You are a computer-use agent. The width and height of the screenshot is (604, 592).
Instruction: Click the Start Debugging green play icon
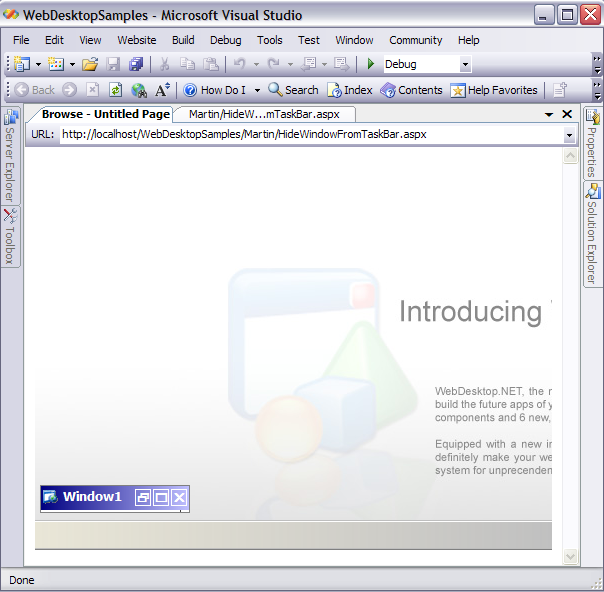371,64
